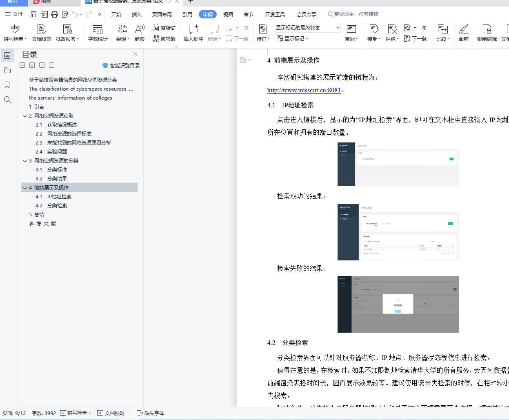Open the quick access toolbar customize arrow

point(100,14)
